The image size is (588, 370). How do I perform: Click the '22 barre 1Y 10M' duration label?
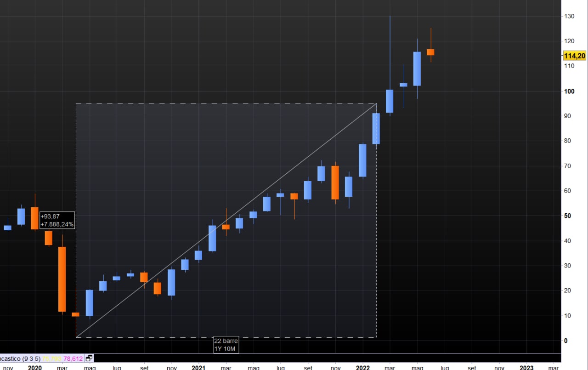click(226, 345)
